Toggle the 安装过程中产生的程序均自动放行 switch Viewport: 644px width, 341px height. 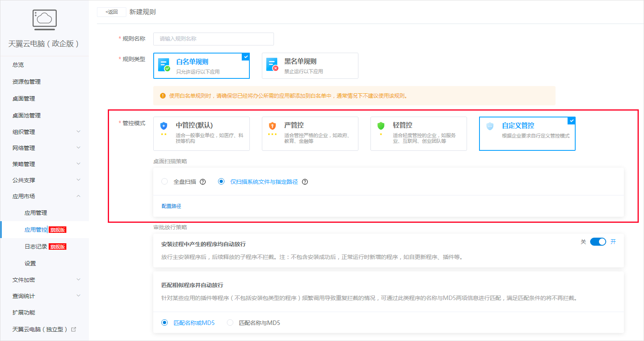click(598, 242)
